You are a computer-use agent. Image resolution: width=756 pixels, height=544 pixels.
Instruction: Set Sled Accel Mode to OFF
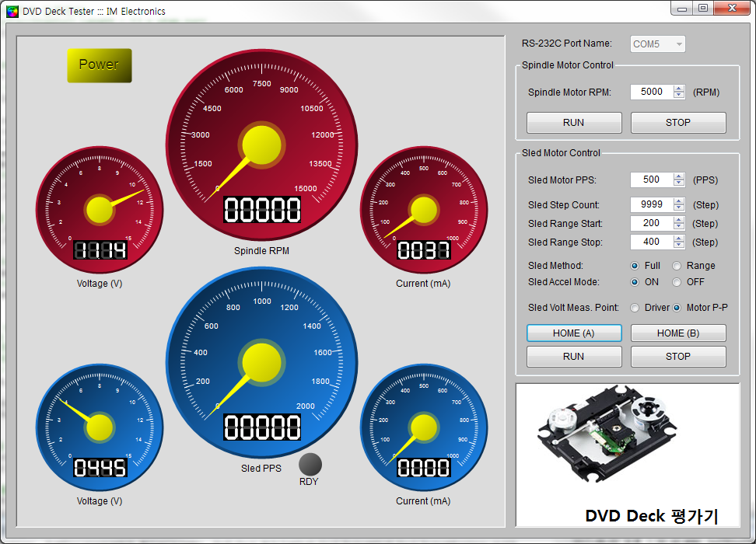[677, 282]
